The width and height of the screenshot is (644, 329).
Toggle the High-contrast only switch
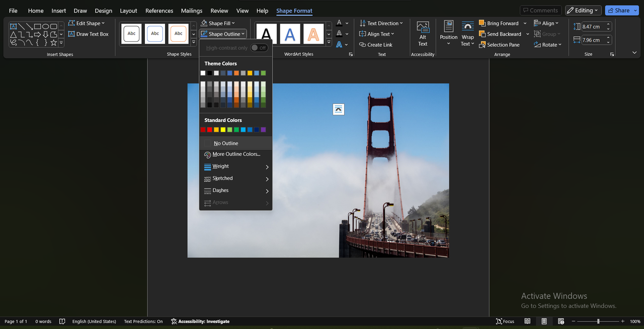tap(259, 48)
